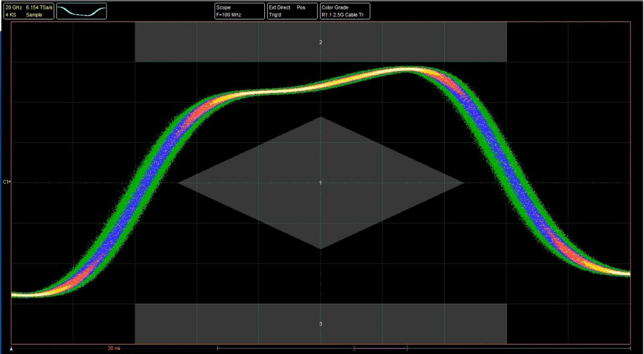
Task: Select the trigger position triangle marker
Action: tap(11, 349)
